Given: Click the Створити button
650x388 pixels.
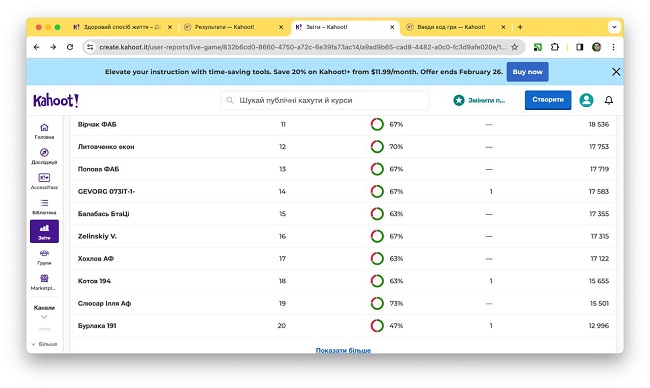Looking at the screenshot, I should (x=548, y=100).
